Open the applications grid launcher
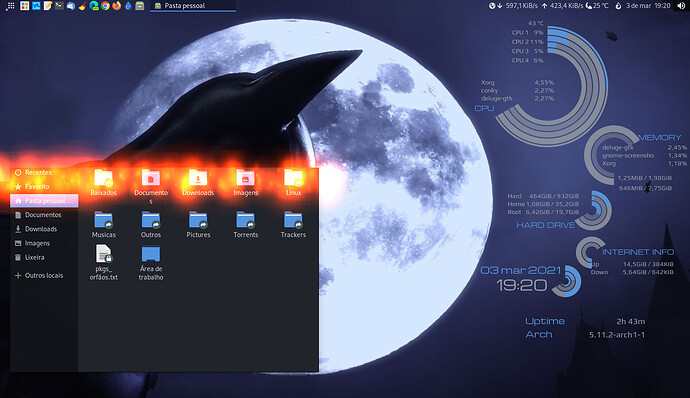The image size is (690, 398). pyautogui.click(x=11, y=6)
